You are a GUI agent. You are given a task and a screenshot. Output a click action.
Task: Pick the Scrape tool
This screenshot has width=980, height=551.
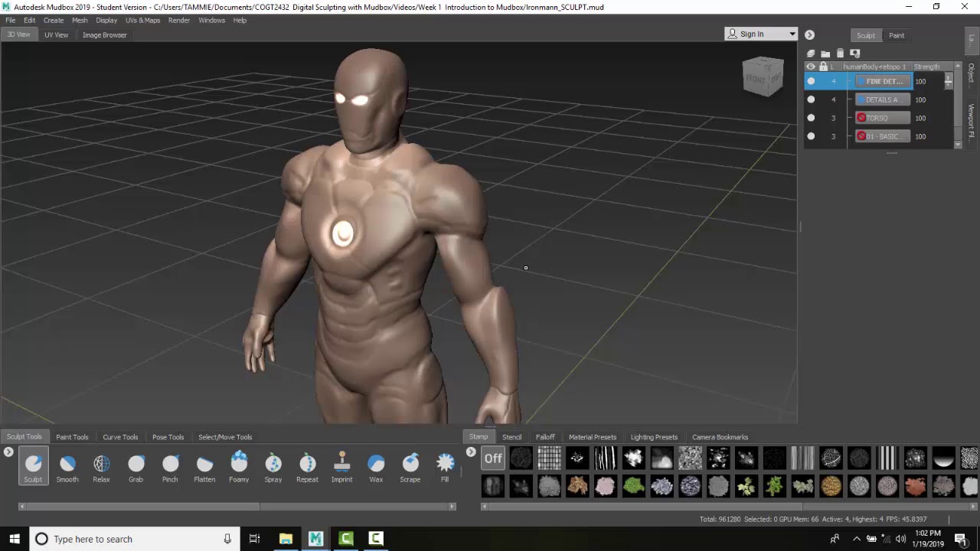(410, 467)
